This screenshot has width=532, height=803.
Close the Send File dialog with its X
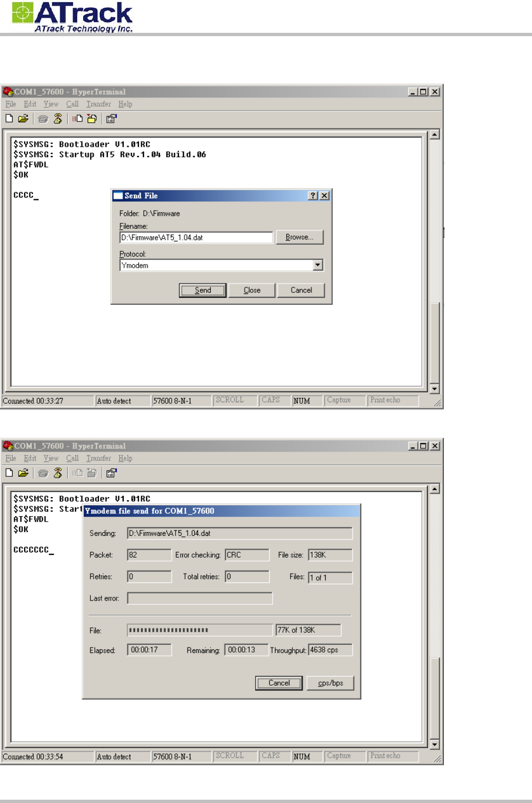[324, 195]
